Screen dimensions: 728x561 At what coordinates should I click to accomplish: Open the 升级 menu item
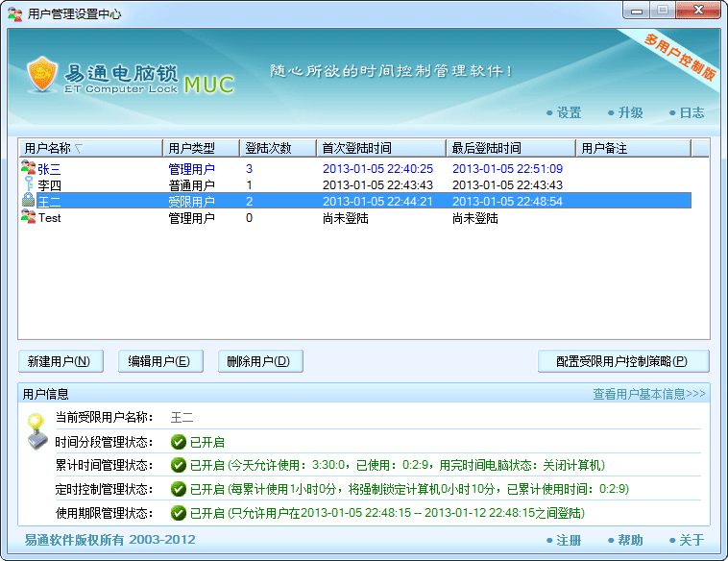630,112
